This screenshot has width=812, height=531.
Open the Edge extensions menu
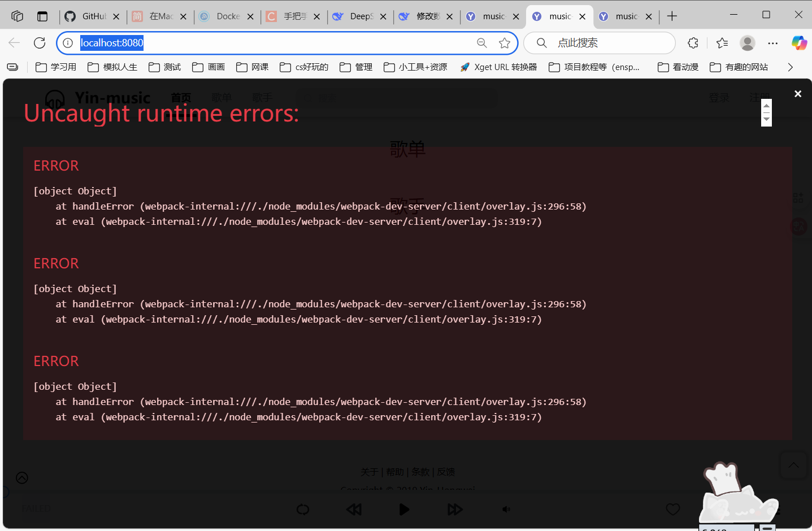(693, 43)
